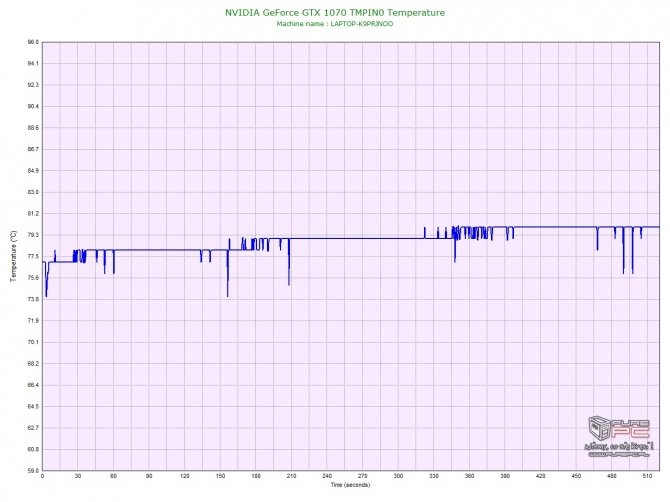Click the 510 seconds time tick
The image size is (670, 502).
[x=647, y=476]
